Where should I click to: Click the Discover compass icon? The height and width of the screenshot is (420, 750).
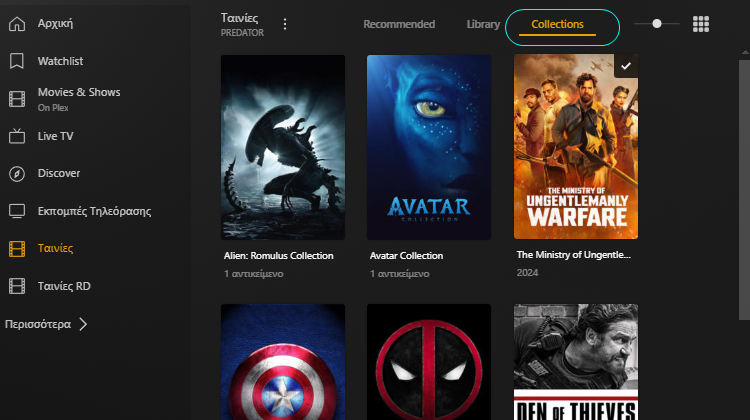[x=17, y=174]
